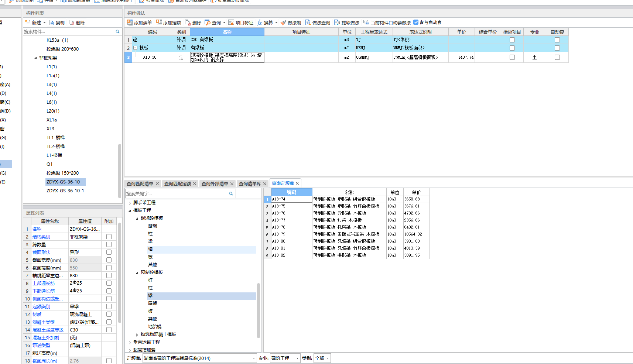Click the fx 换算 icon
The image size is (633, 364).
click(x=260, y=23)
